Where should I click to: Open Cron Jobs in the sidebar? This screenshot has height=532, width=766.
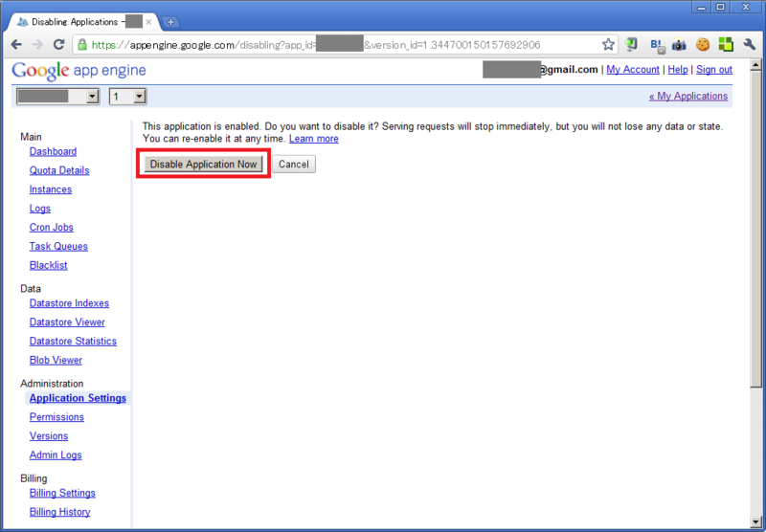(52, 228)
